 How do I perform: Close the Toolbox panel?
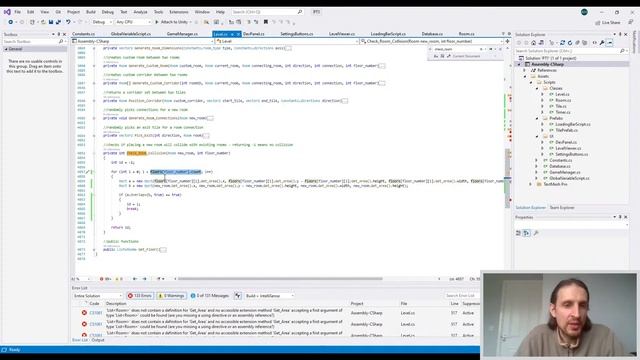coord(64,34)
